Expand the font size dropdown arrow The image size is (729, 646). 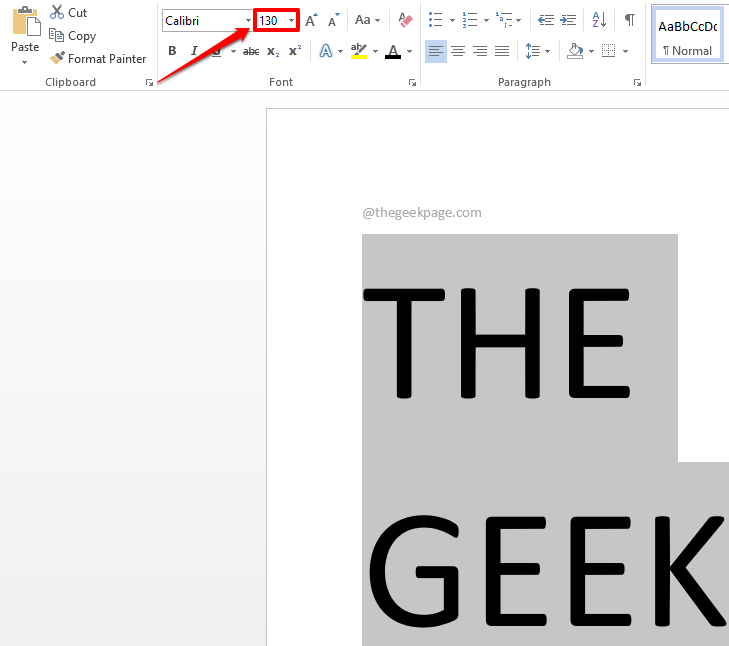click(x=292, y=21)
